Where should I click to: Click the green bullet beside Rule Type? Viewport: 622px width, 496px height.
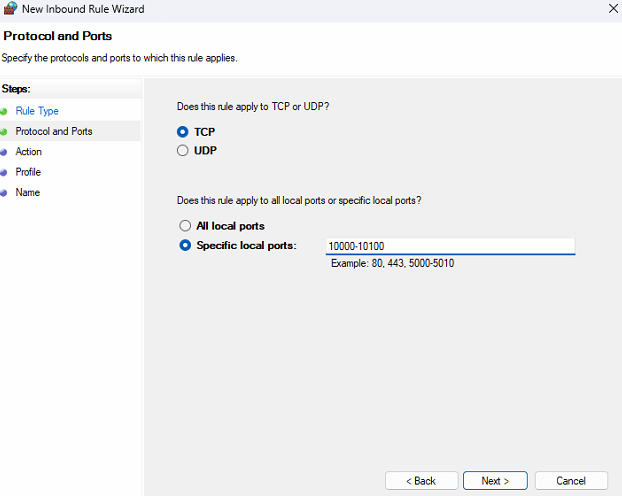4,111
